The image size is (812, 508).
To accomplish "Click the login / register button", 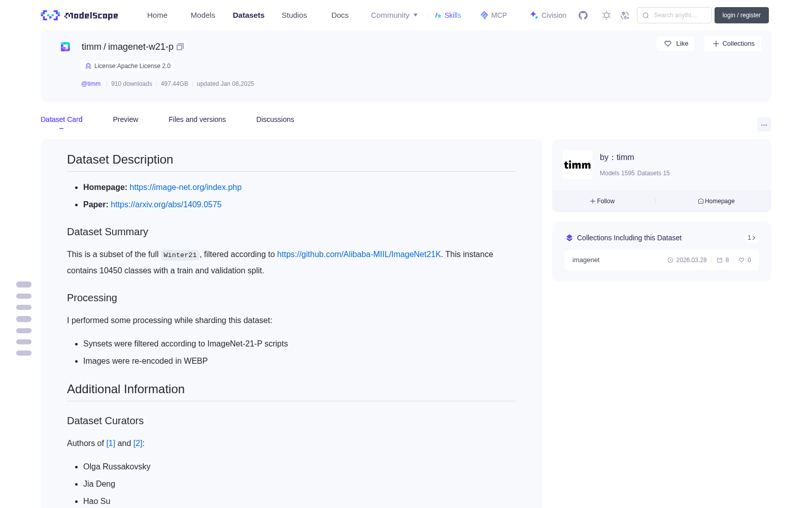I will click(x=741, y=15).
